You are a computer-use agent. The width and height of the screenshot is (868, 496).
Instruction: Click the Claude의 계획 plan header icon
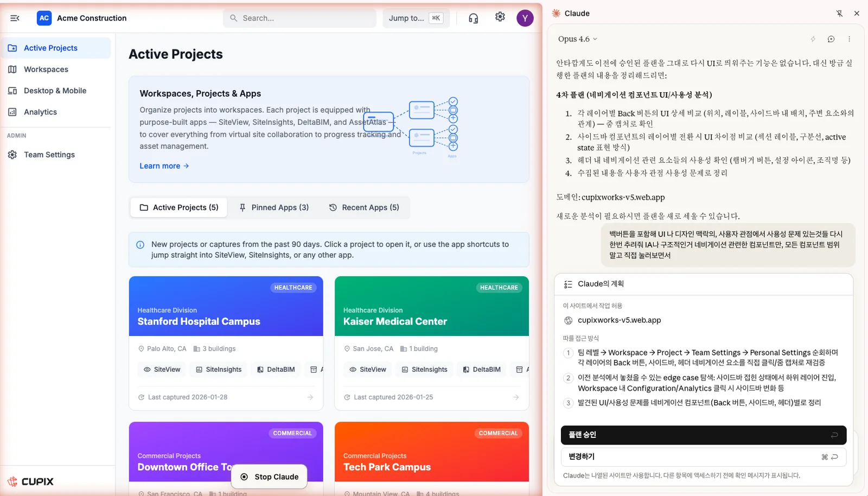tap(568, 284)
